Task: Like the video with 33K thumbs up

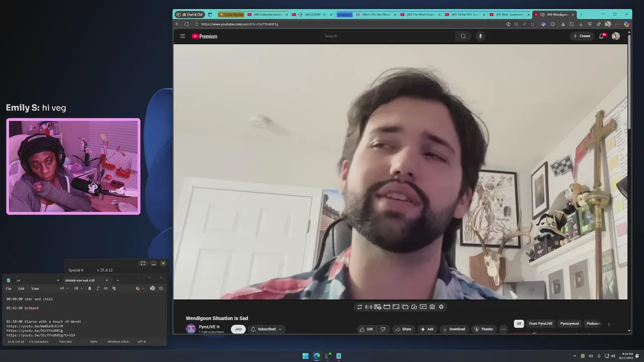Action: (x=366, y=329)
